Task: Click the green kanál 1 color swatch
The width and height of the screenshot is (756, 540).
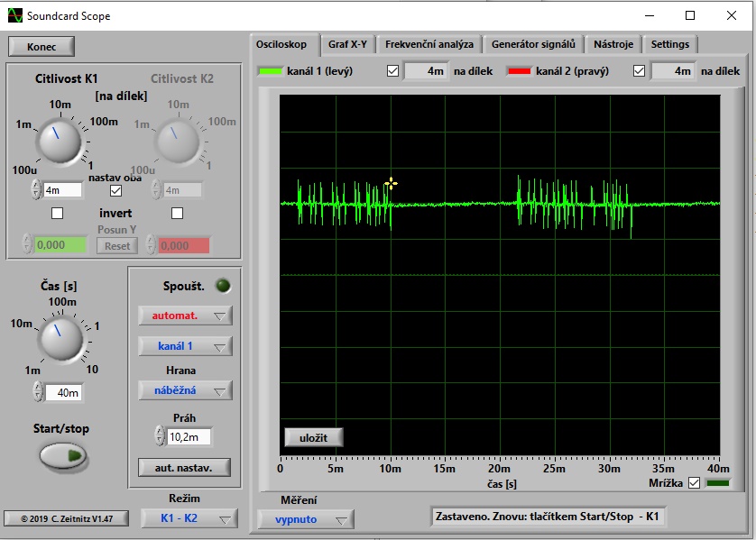Action: pos(270,71)
